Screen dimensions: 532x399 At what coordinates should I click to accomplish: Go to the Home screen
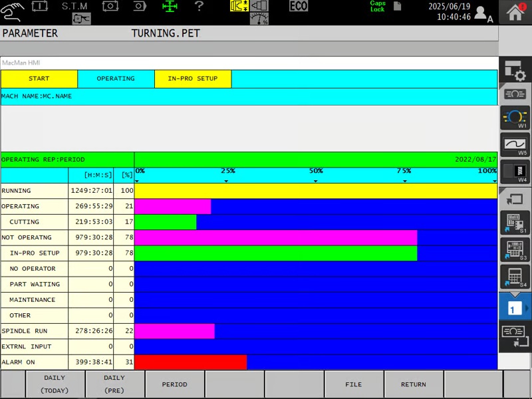[x=515, y=12]
